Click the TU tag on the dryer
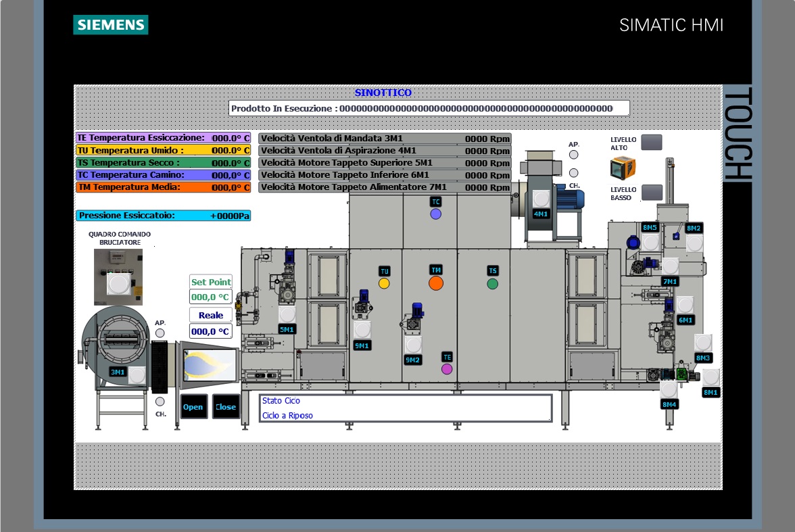 [x=384, y=271]
